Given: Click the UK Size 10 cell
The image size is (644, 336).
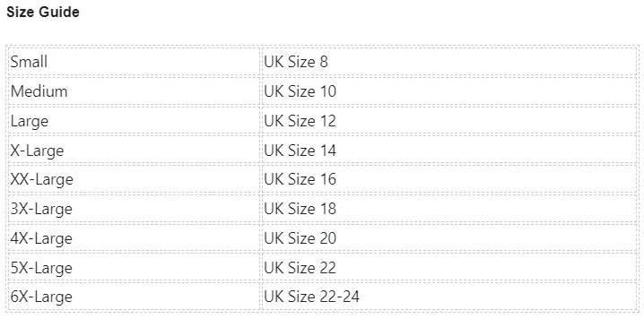Looking at the screenshot, I should [449, 91].
